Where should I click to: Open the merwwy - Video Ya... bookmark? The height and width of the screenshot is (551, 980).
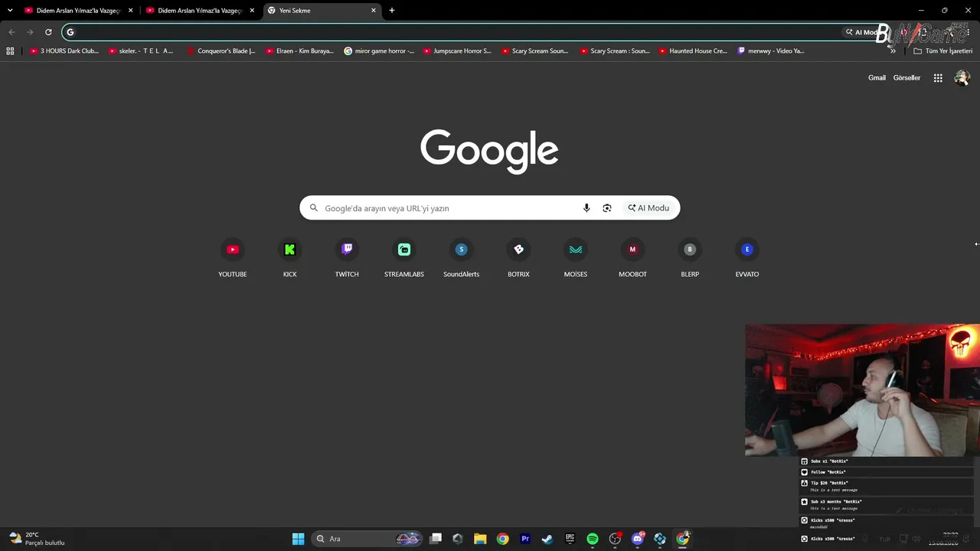(771, 51)
